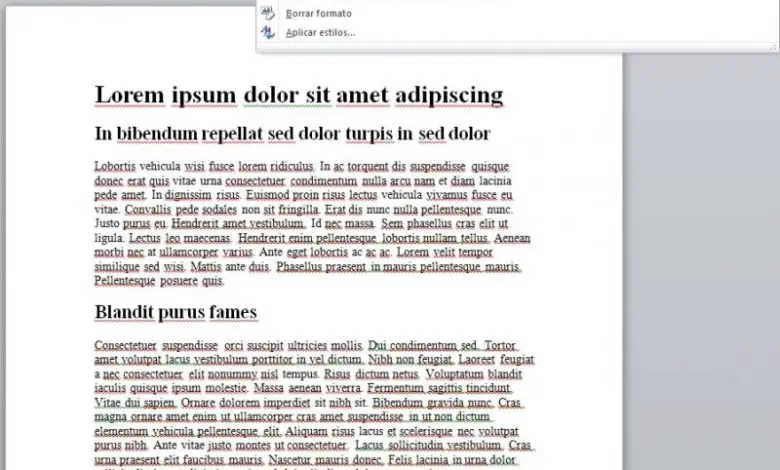Click the word 'Convallis' in the paragraph

148,209
